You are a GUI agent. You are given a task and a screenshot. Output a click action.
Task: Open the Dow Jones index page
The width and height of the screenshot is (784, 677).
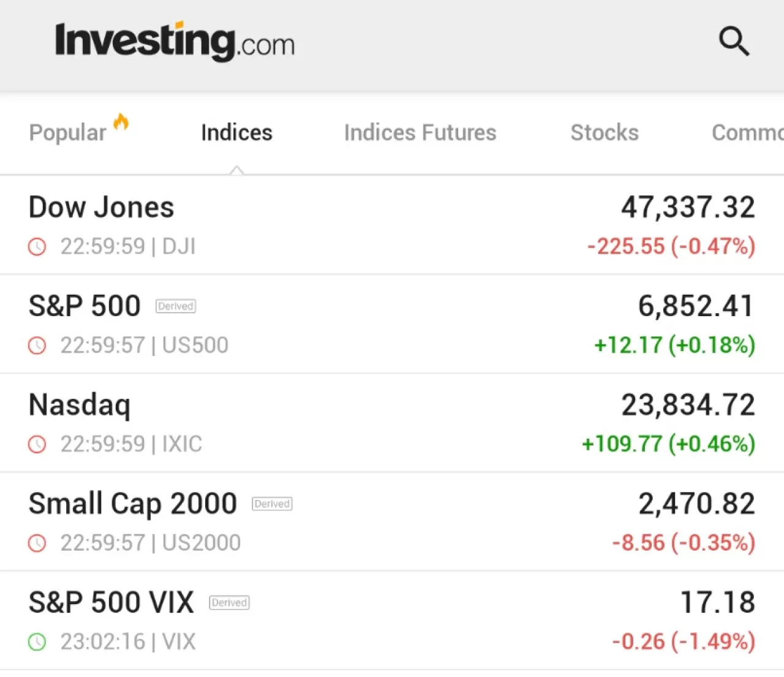pos(101,206)
